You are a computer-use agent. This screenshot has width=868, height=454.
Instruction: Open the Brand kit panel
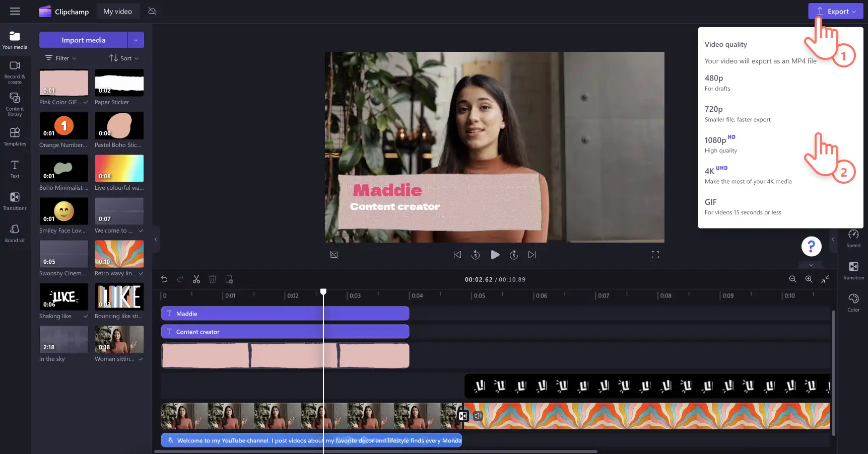click(x=15, y=234)
